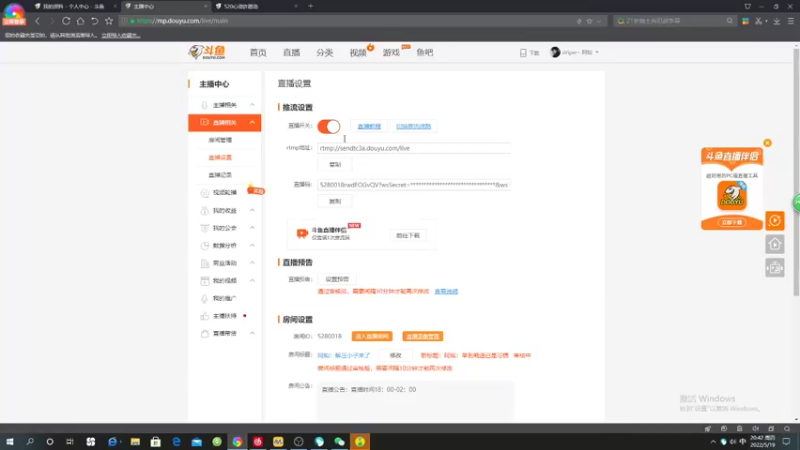The image size is (800, 450).
Task: Click the 商业活动 document icon
Action: pyautogui.click(x=205, y=263)
